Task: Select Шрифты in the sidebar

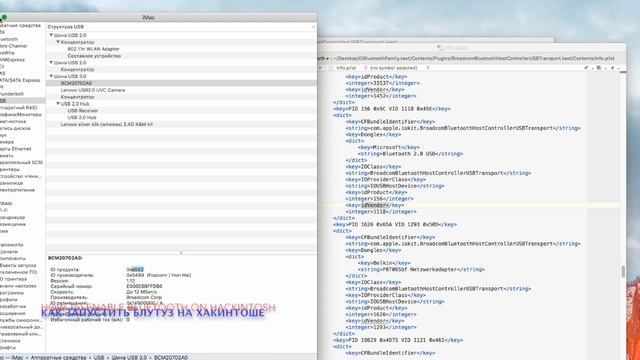Action: [x=8, y=347]
